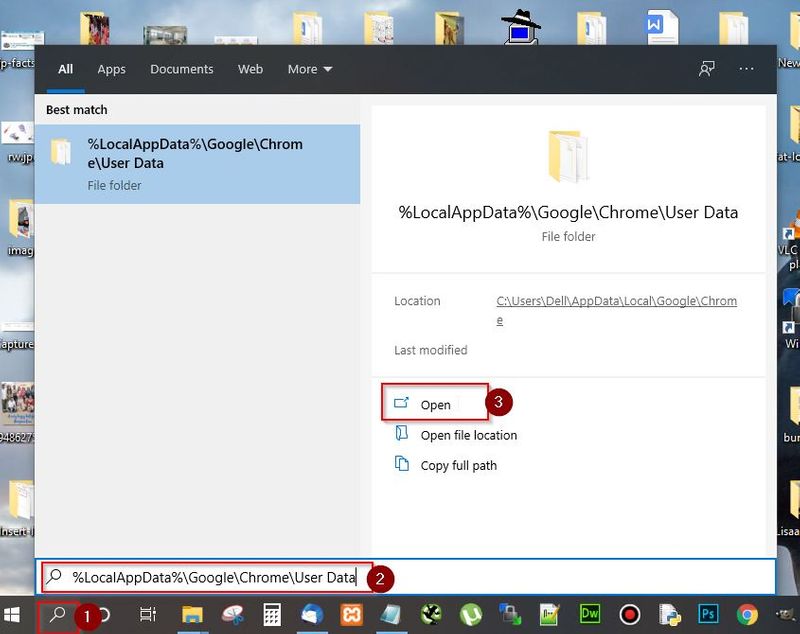This screenshot has height=634, width=800.
Task: Open the Python file taskbar icon
Action: [669, 615]
